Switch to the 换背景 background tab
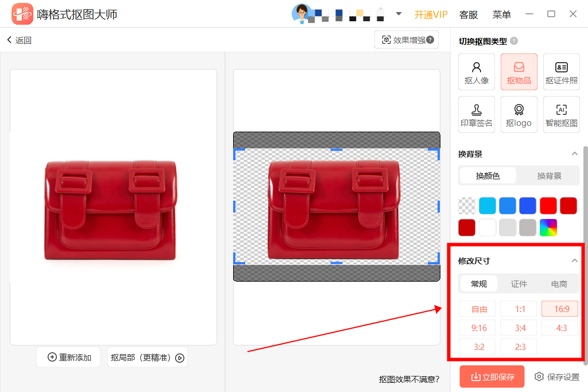Image resolution: width=588 pixels, height=392 pixels. [x=549, y=176]
